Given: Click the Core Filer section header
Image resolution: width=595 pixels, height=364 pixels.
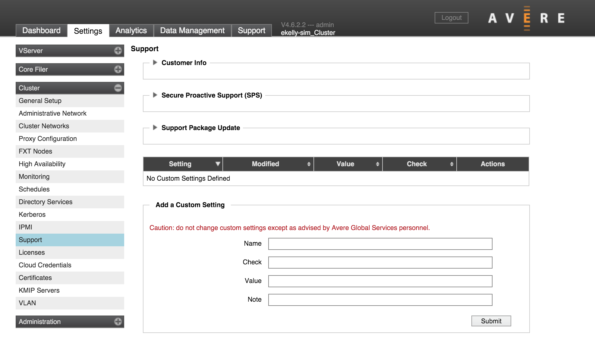Looking at the screenshot, I should (70, 69).
